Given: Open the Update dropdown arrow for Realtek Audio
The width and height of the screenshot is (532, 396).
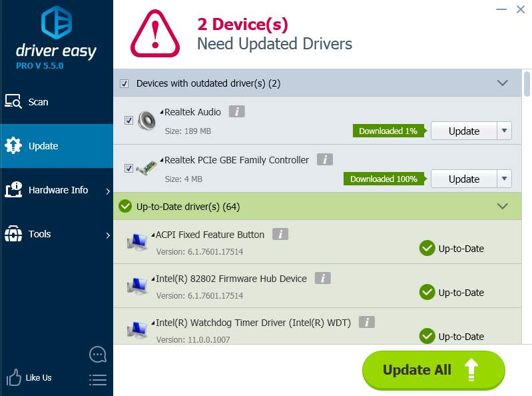Looking at the screenshot, I should [505, 131].
